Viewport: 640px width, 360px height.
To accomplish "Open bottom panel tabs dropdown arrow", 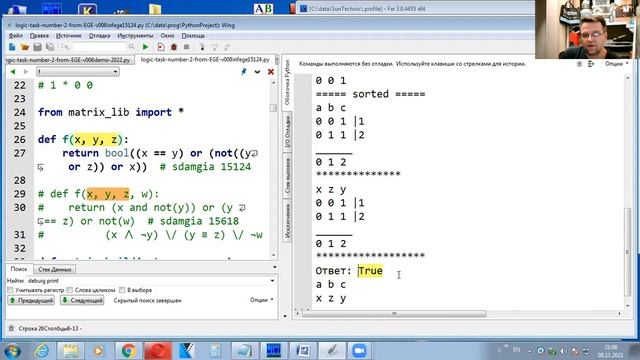I will pyautogui.click(x=274, y=267).
